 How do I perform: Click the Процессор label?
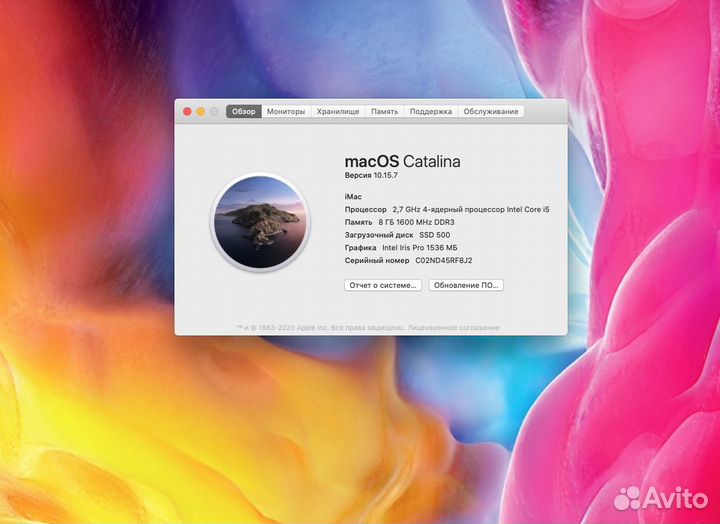(366, 209)
